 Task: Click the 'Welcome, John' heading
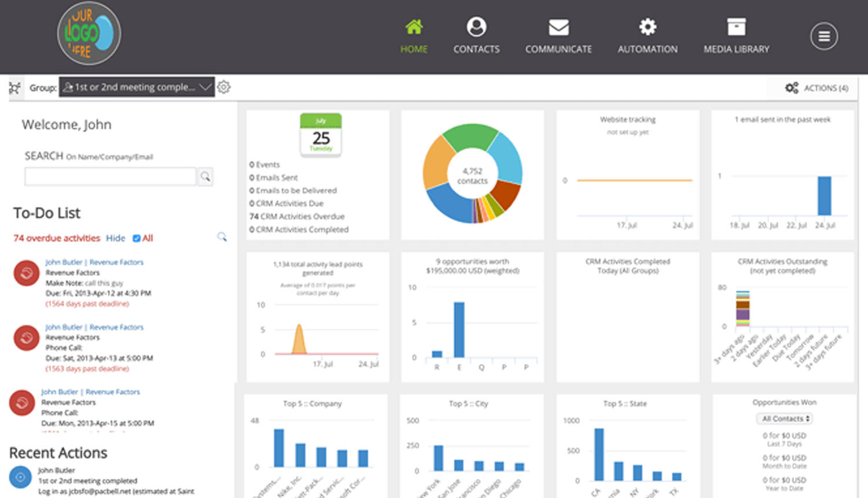(x=67, y=124)
